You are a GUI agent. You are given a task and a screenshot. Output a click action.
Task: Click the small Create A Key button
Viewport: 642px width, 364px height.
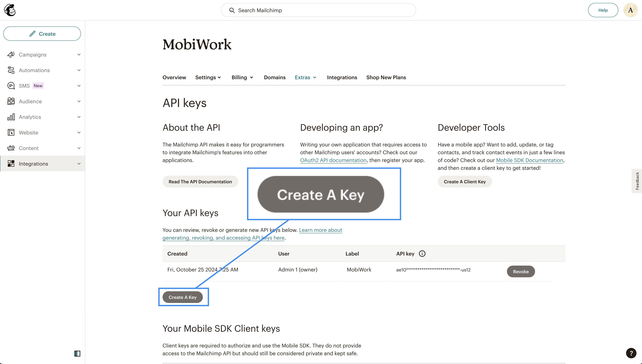(182, 297)
